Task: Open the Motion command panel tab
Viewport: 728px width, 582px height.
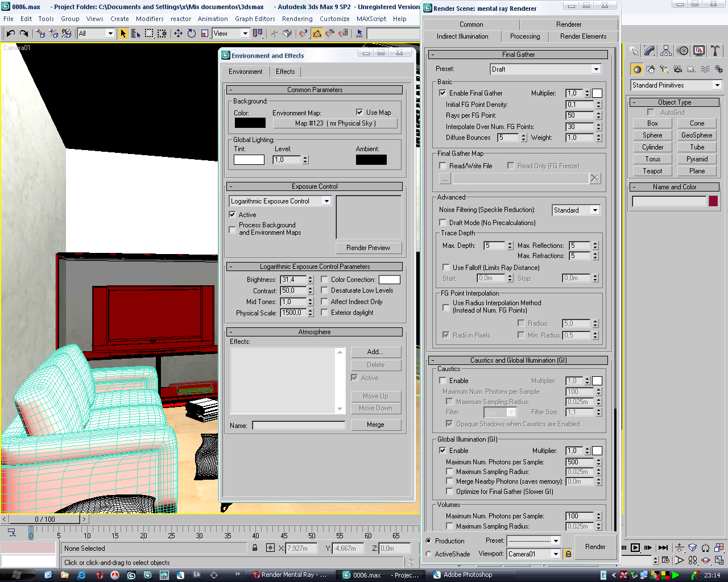Action: 683,51
